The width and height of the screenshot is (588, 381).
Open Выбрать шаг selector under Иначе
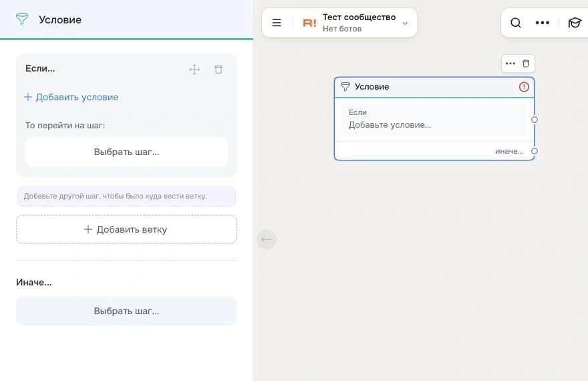(x=126, y=311)
